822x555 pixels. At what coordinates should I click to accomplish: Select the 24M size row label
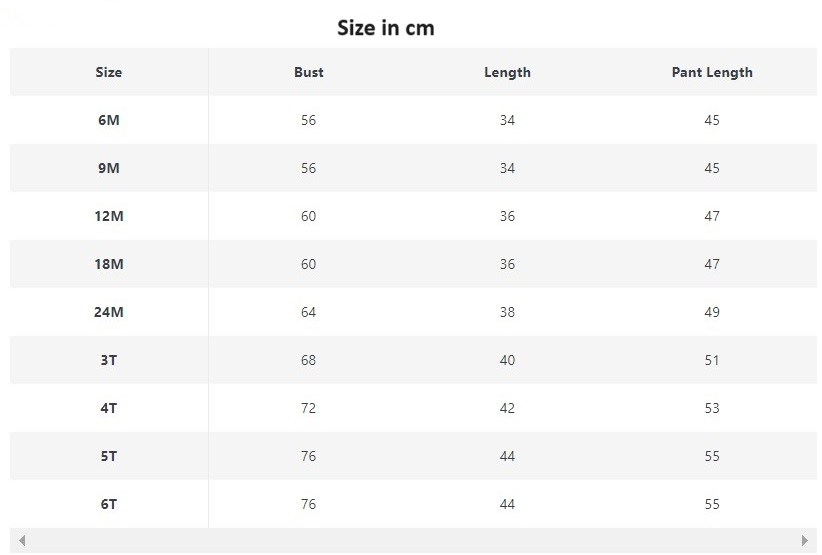pyautogui.click(x=109, y=312)
